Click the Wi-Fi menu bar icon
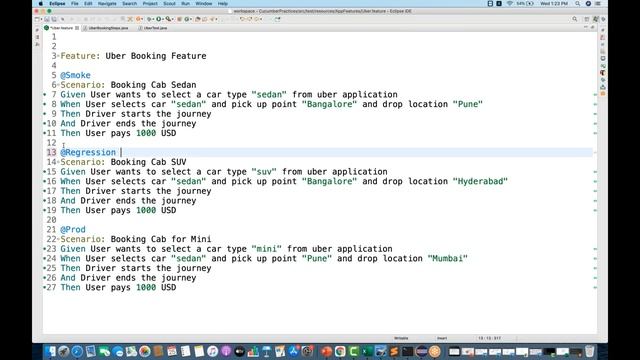 (x=510, y=4)
